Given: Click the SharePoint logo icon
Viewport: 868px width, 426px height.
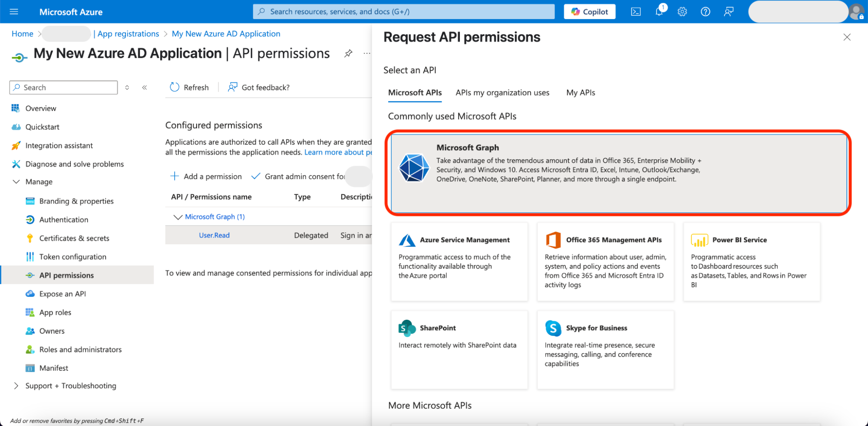Looking at the screenshot, I should pyautogui.click(x=407, y=328).
